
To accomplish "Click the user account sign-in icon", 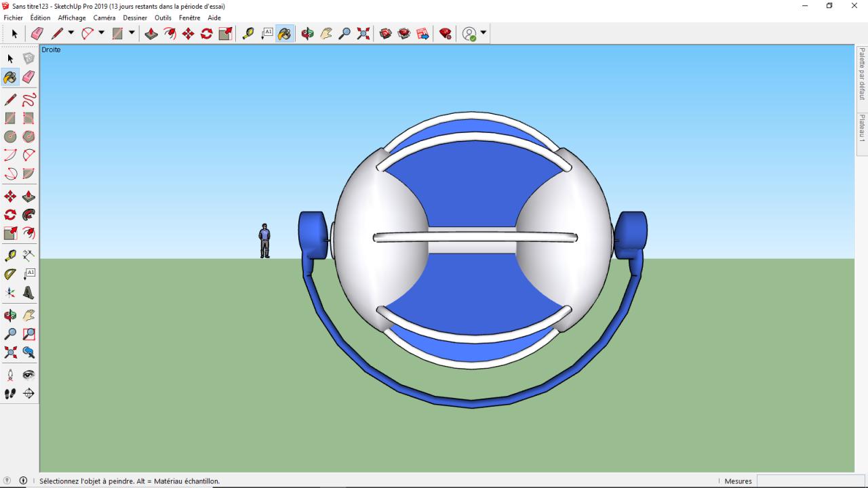I will pos(469,33).
